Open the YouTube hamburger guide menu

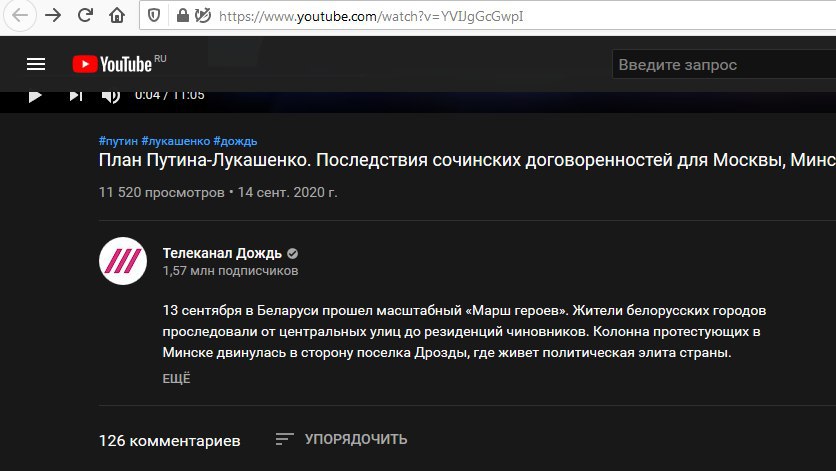pos(36,65)
